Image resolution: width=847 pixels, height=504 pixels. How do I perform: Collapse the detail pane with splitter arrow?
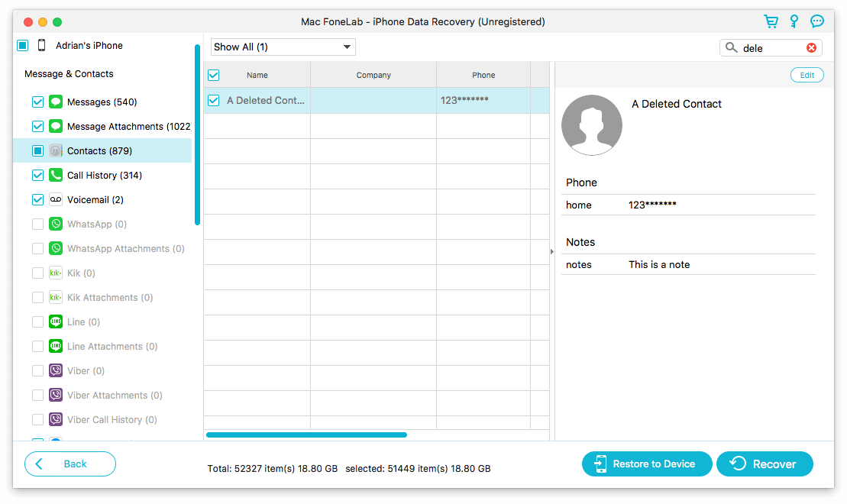[551, 251]
